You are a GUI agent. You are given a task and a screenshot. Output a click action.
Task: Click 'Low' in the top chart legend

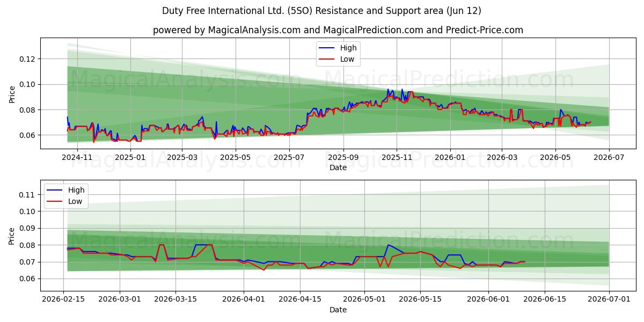pos(347,60)
